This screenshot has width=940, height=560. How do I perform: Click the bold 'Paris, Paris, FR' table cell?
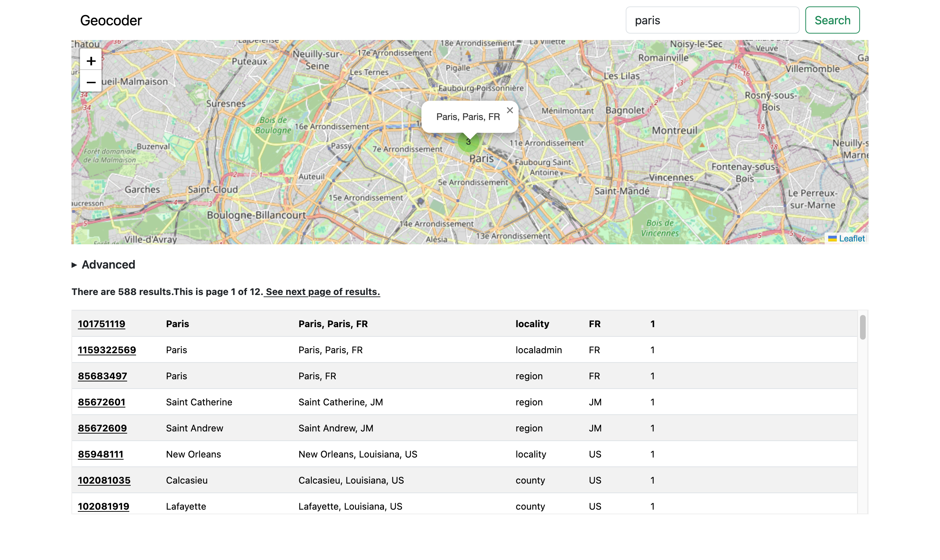pyautogui.click(x=333, y=324)
